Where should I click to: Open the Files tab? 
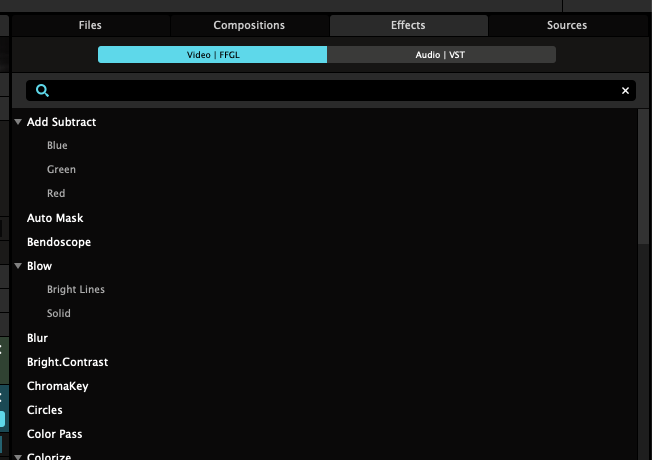[90, 25]
